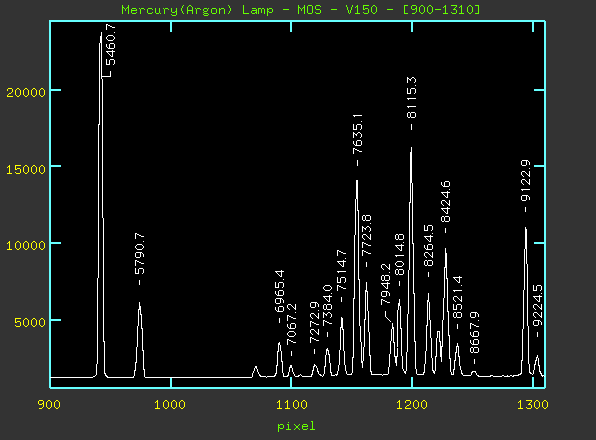The width and height of the screenshot is (596, 440).
Task: Click the pixel axis label
Action: coord(296,426)
